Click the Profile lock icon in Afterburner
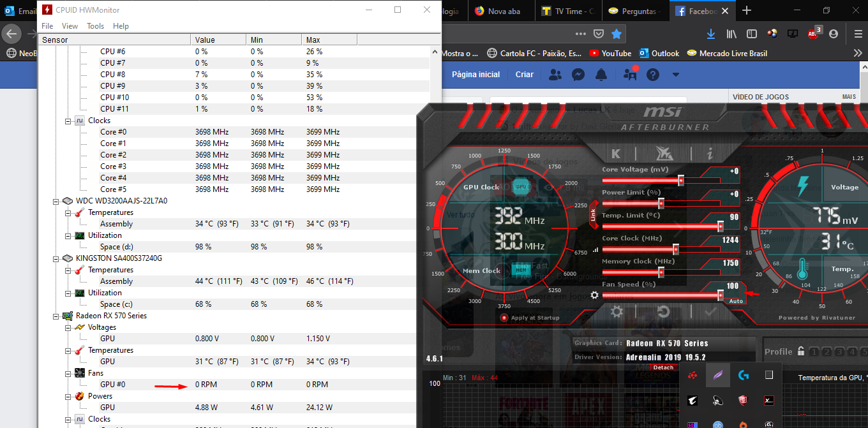Viewport: 868px width, 428px height. click(x=800, y=351)
